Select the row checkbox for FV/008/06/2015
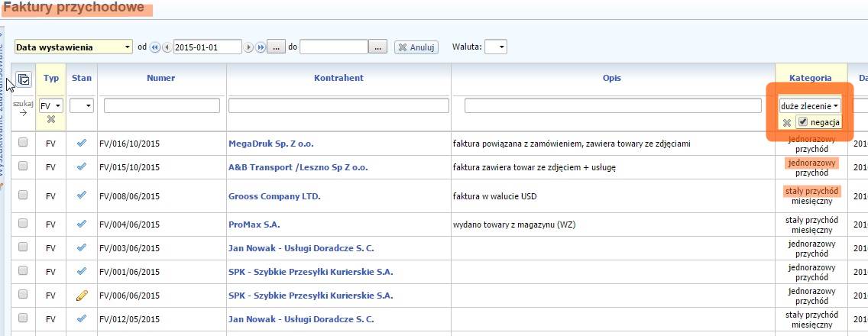 click(23, 195)
